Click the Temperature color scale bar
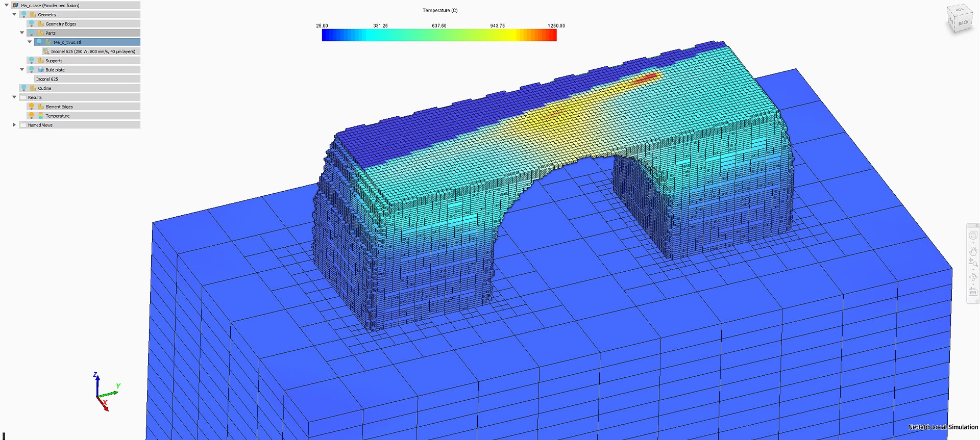 click(439, 35)
